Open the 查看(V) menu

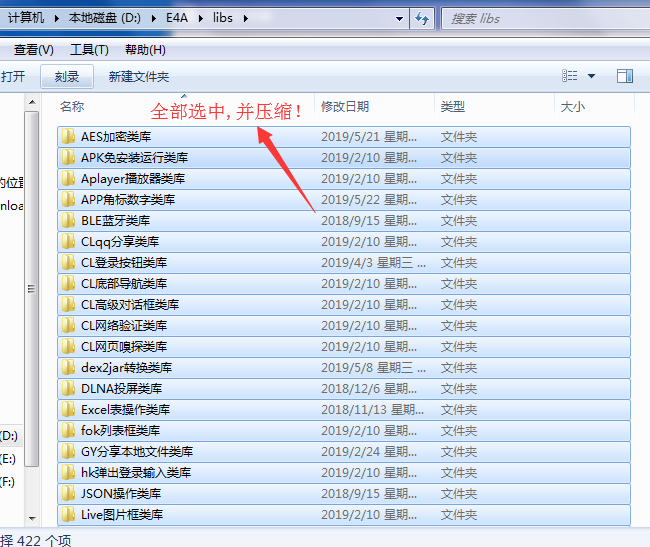coord(34,50)
